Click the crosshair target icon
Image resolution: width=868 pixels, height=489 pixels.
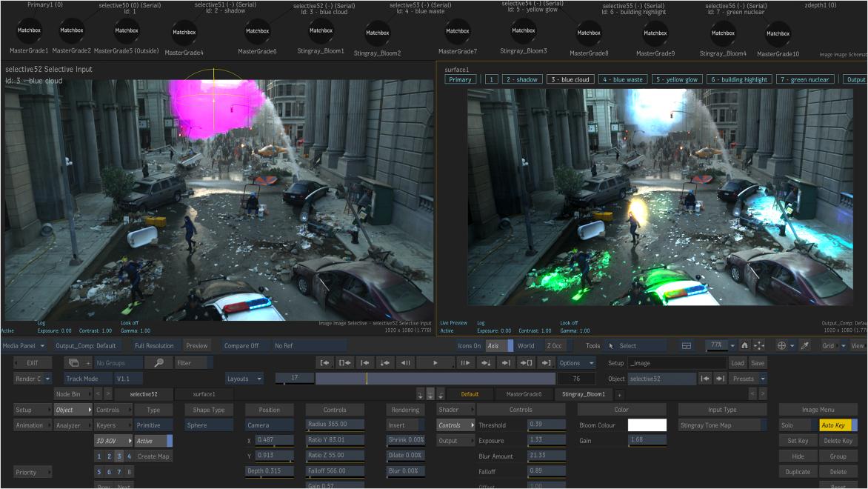[x=781, y=345]
